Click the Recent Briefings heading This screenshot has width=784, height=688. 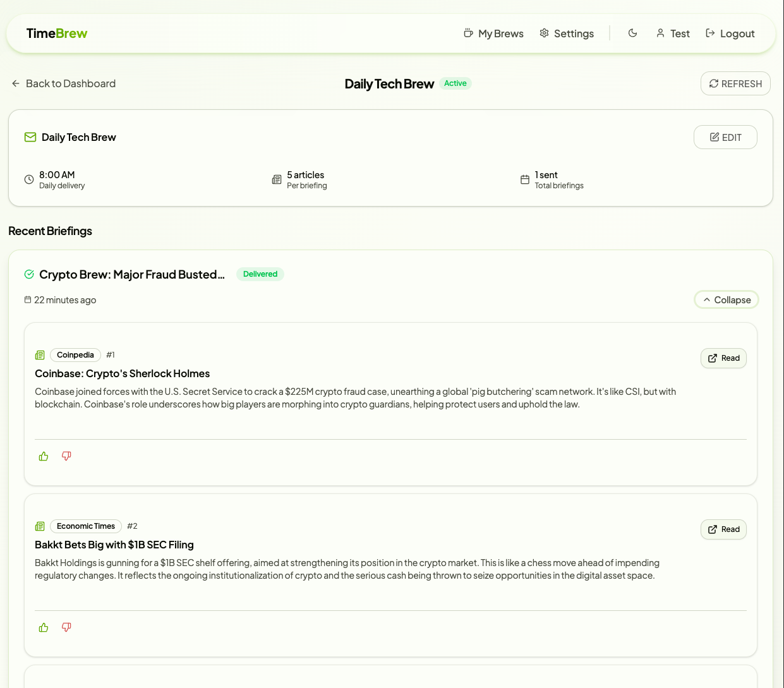(x=51, y=231)
